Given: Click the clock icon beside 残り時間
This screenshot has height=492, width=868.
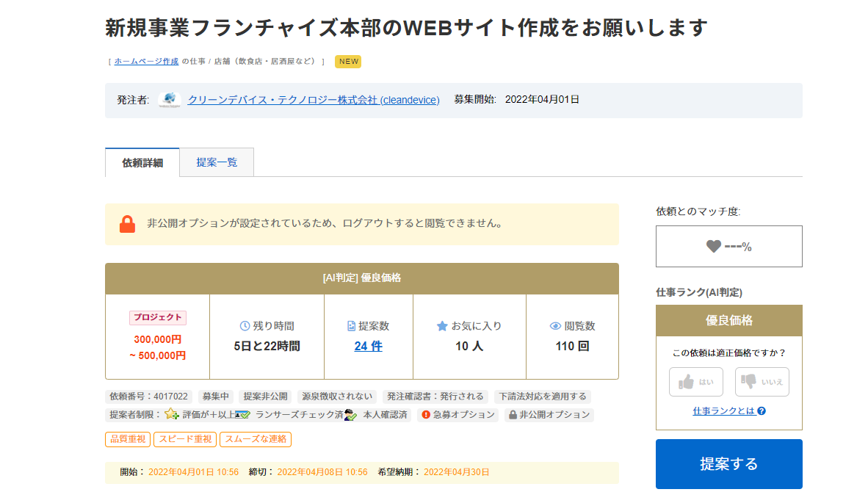Looking at the screenshot, I should 245,326.
